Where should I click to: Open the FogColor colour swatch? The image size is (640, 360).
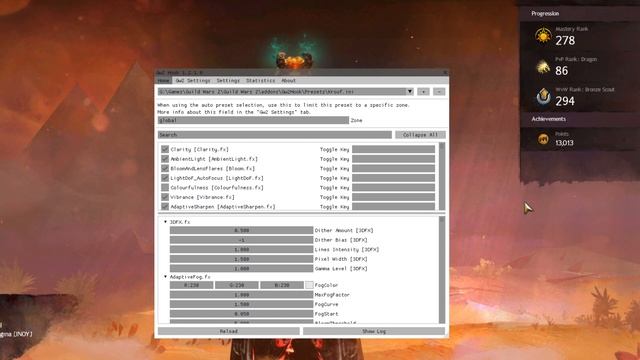click(309, 285)
